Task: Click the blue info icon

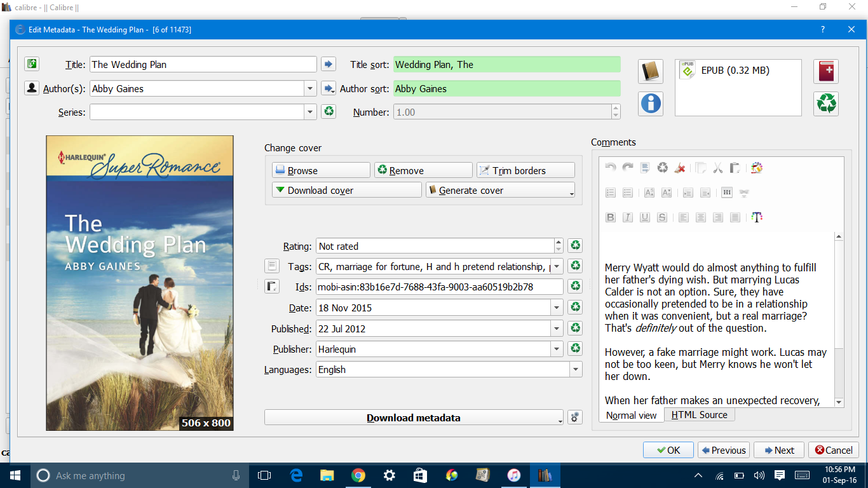Action: coord(651,104)
